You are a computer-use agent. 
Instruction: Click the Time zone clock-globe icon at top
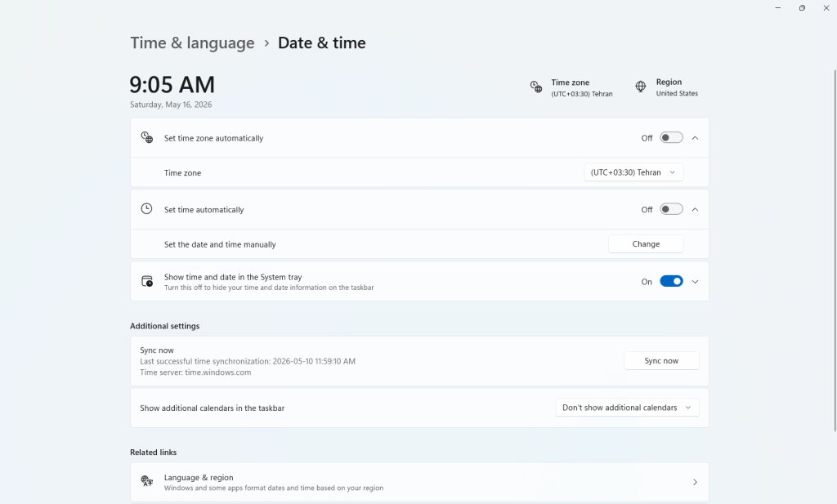(536, 87)
